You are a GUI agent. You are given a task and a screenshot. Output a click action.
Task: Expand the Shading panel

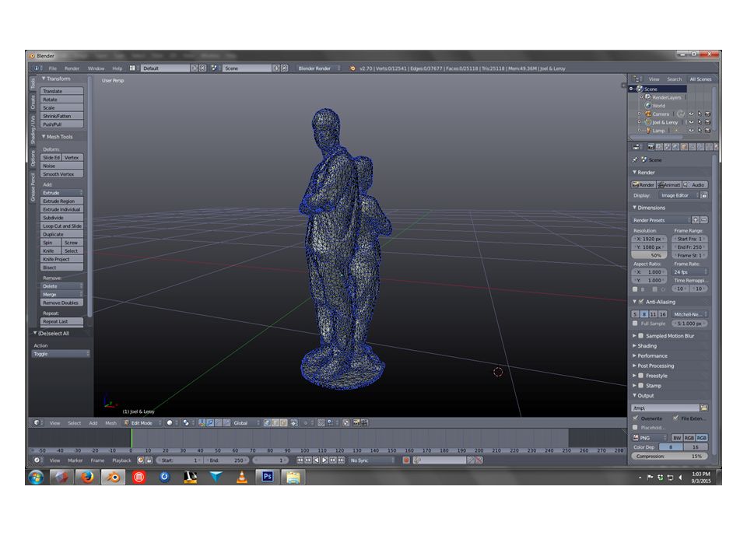[647, 345]
